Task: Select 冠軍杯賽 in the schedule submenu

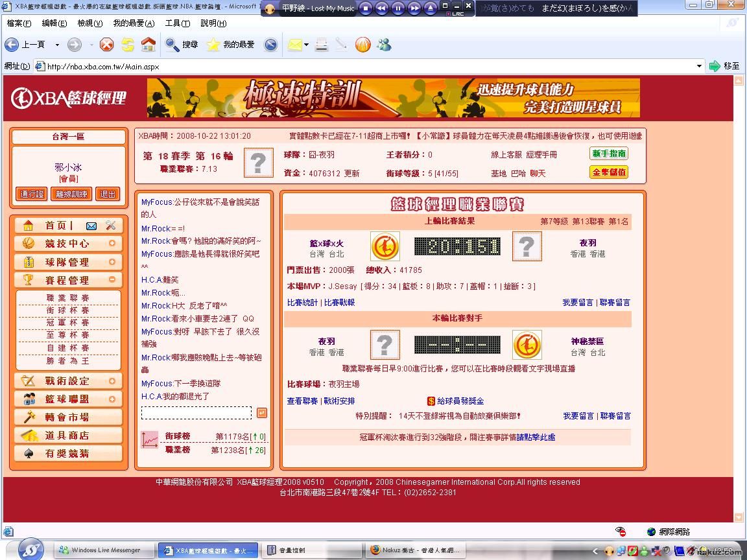Action: click(68, 323)
